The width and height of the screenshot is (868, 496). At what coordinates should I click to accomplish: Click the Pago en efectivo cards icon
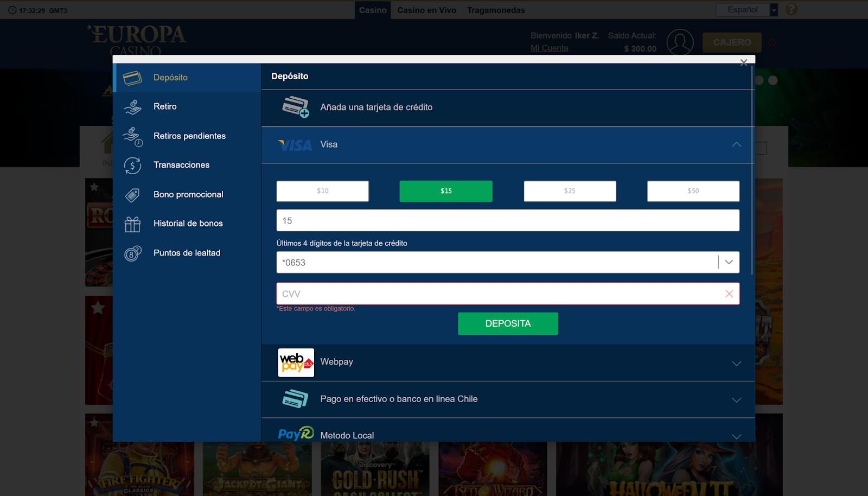pos(295,399)
